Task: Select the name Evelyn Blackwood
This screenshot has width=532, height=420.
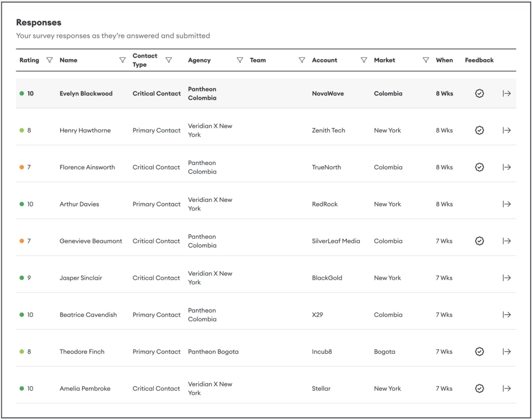Action: click(x=86, y=93)
